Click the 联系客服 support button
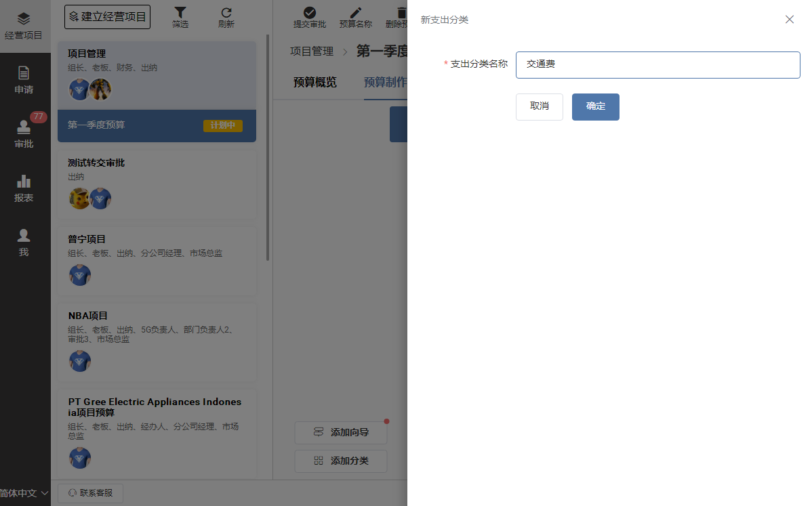 pyautogui.click(x=91, y=493)
